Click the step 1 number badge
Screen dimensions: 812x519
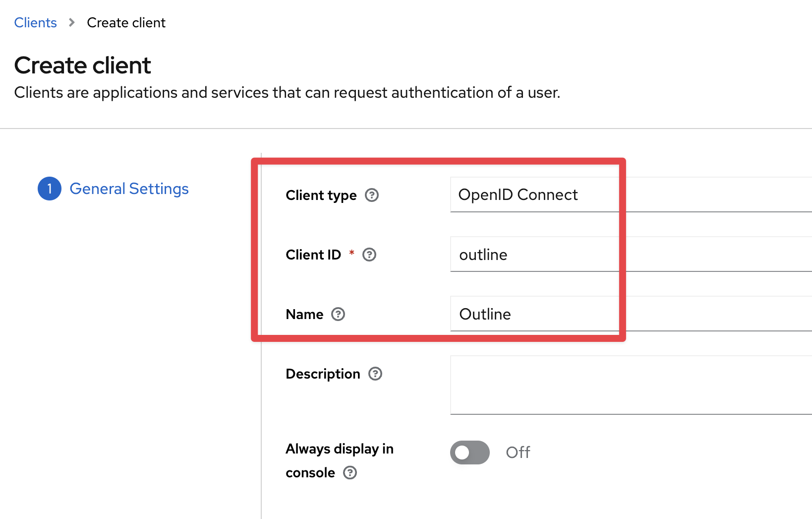click(50, 189)
